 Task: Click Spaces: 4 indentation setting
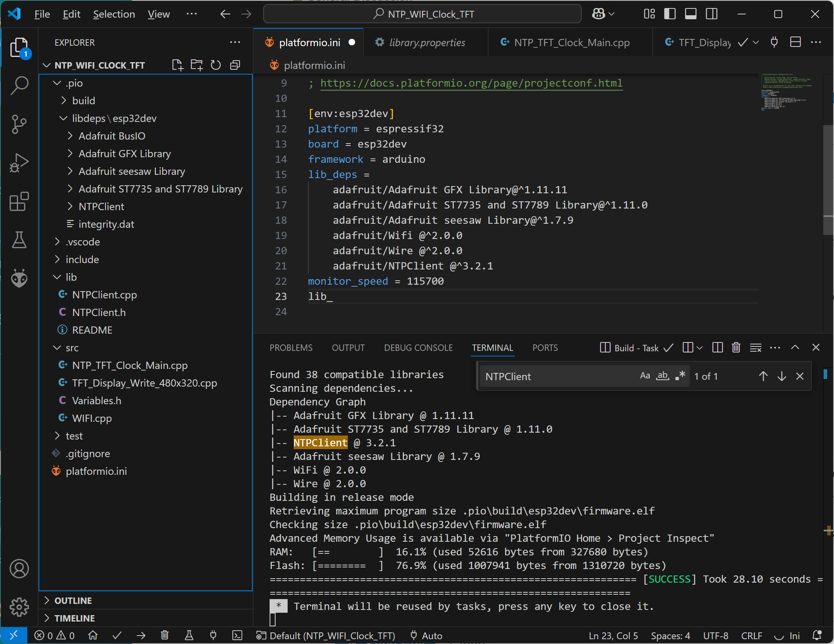point(670,636)
